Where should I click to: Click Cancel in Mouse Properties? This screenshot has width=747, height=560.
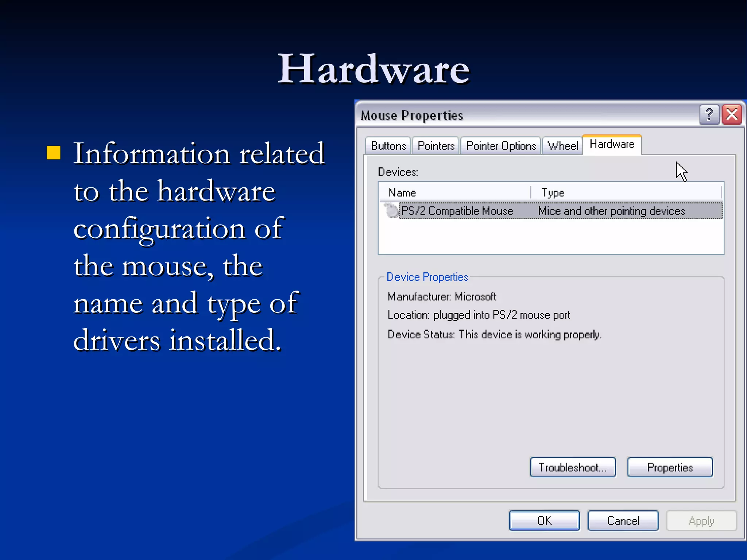pos(623,521)
